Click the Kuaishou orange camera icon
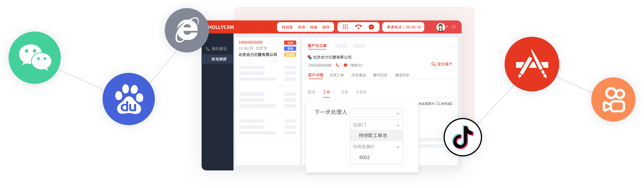Viewport: 644px width, 188px height. [613, 99]
